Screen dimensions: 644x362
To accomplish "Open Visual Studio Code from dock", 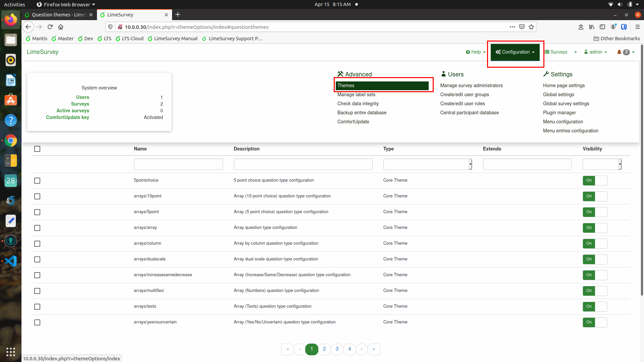I will tap(11, 261).
